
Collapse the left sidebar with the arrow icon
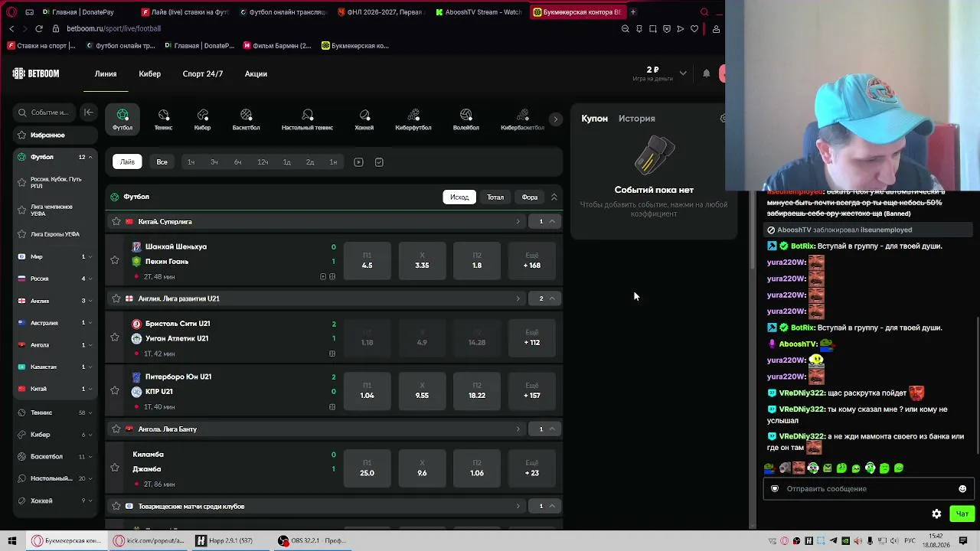point(89,112)
